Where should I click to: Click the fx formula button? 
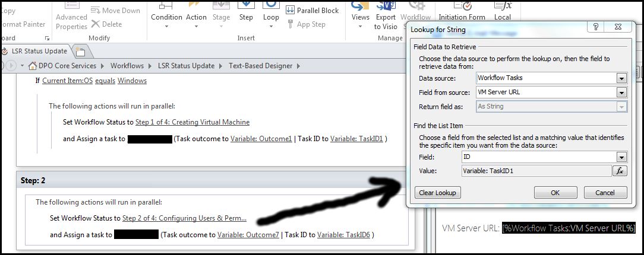coord(620,171)
